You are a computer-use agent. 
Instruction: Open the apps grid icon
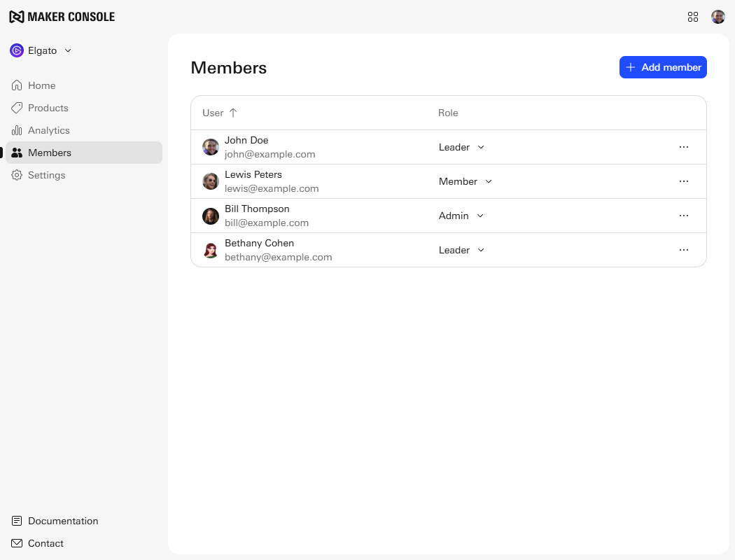693,17
